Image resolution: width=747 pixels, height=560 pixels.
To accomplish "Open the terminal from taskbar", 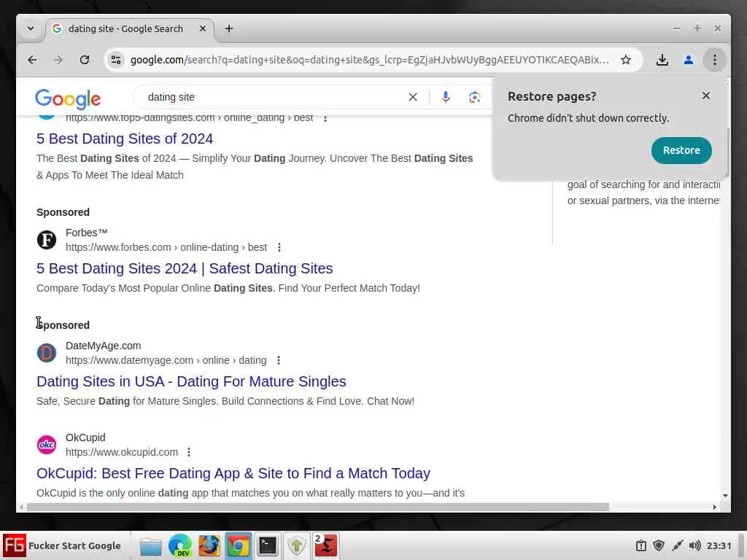I will click(x=267, y=545).
